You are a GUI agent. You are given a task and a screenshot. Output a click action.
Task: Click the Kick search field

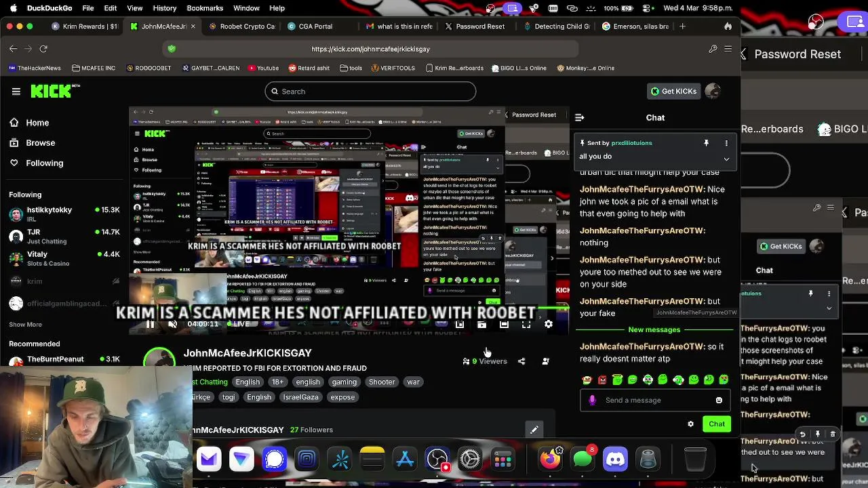pyautogui.click(x=370, y=91)
